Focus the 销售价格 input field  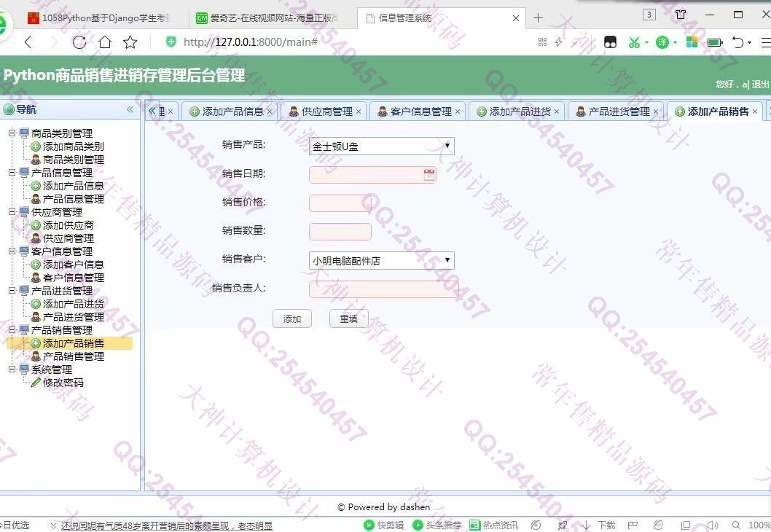tap(340, 203)
